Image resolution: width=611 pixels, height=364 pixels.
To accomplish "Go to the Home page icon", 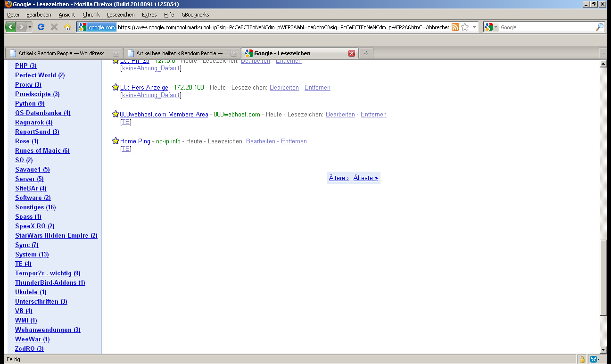I will 67,27.
